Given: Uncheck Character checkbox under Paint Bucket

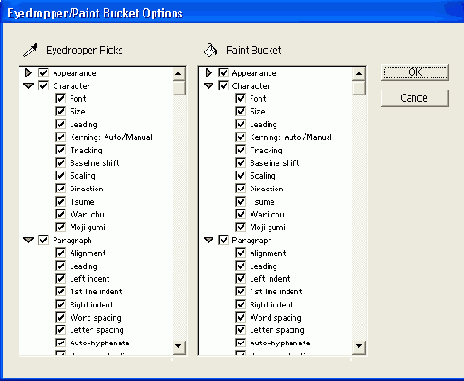Looking at the screenshot, I should pos(223,86).
